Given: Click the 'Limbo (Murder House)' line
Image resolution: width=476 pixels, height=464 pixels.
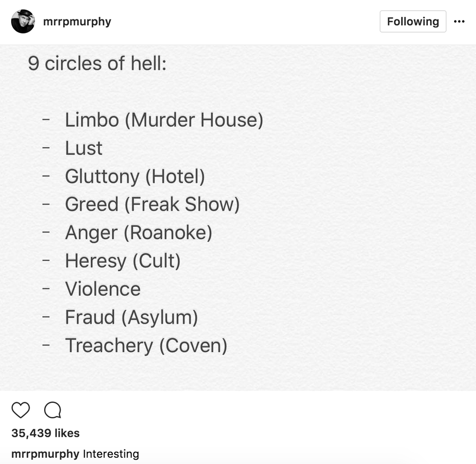Looking at the screenshot, I should [x=164, y=120].
